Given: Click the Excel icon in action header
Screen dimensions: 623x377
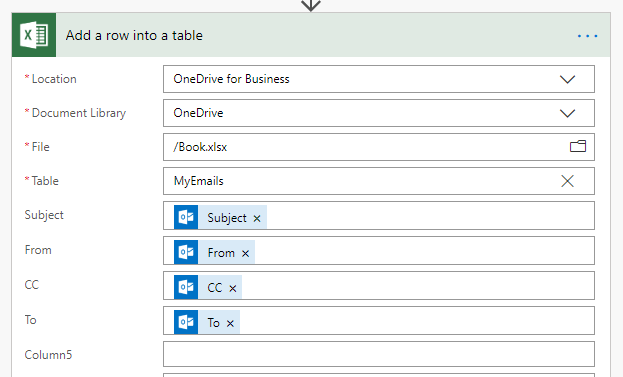Looking at the screenshot, I should 34,35.
